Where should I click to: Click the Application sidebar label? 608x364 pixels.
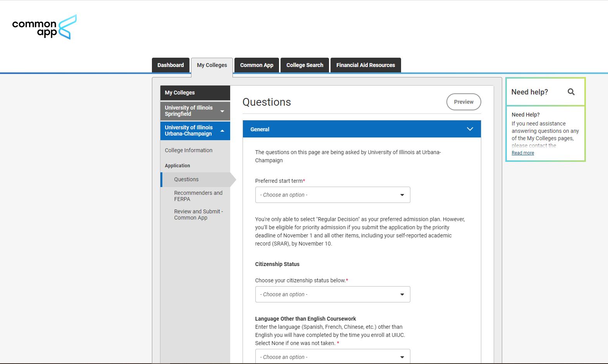[x=177, y=165]
